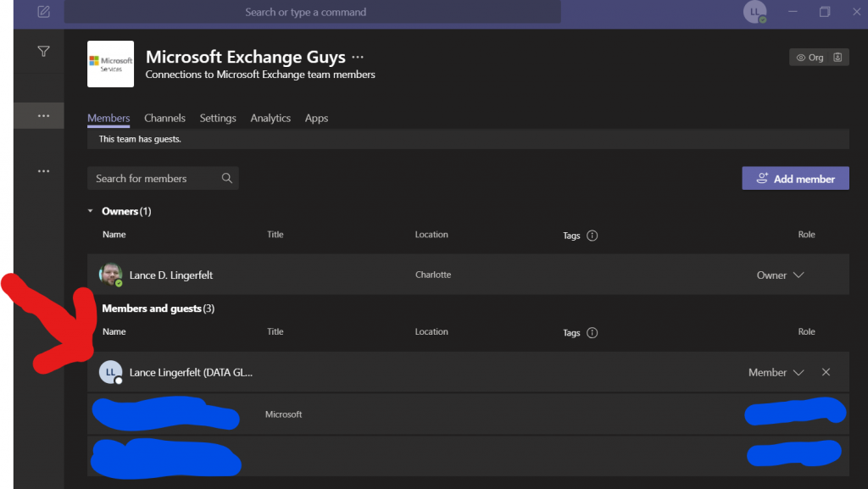Click the Role column header under Owners
Screen dimensions: 868x489
point(807,235)
